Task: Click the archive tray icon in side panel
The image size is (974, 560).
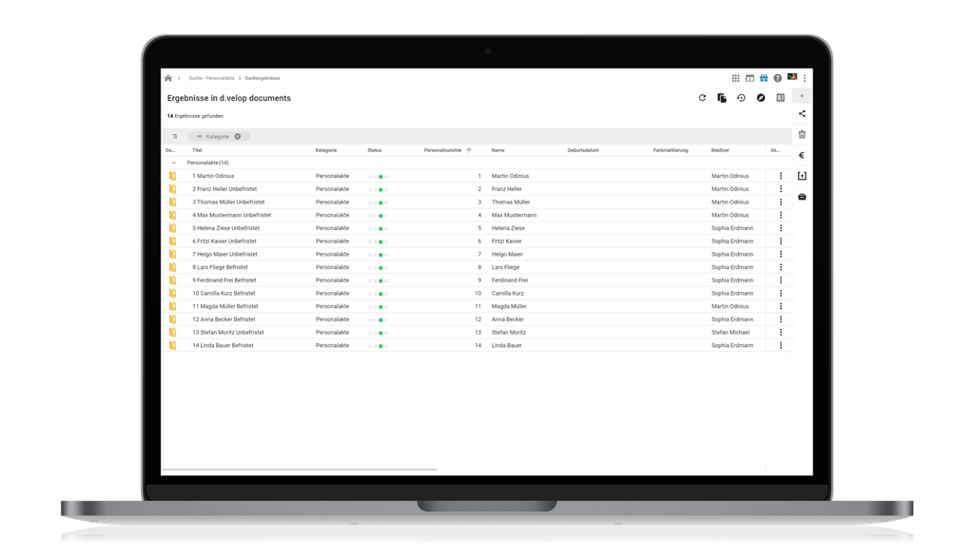Action: click(x=802, y=197)
